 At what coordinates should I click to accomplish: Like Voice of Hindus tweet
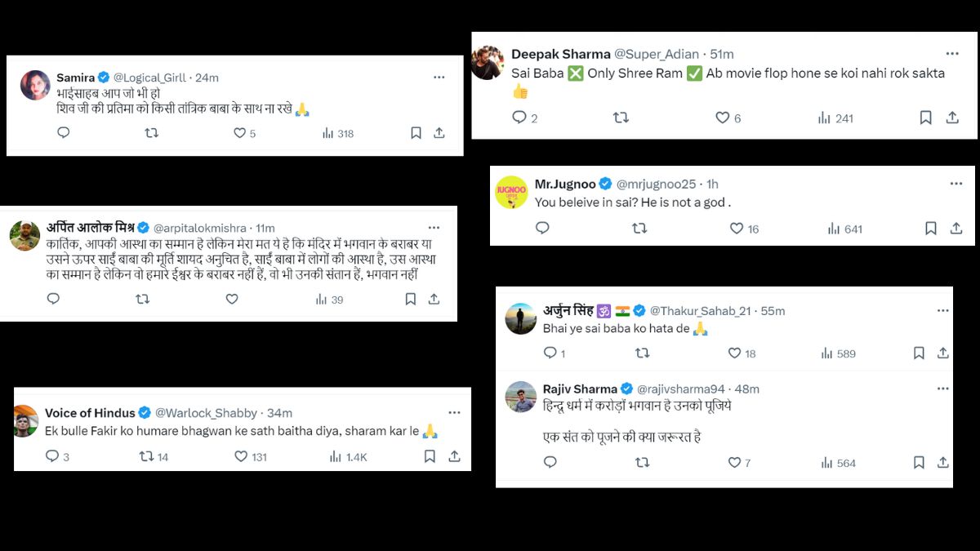[x=242, y=456]
